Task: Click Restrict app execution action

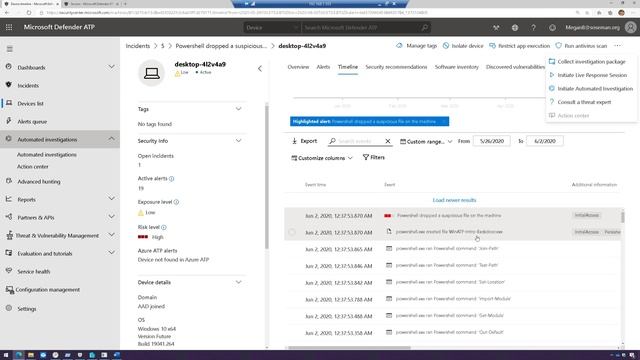Action: coord(519,46)
